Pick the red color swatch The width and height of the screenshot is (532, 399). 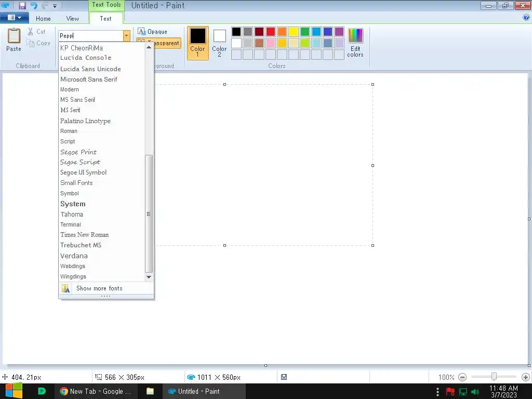click(x=270, y=32)
